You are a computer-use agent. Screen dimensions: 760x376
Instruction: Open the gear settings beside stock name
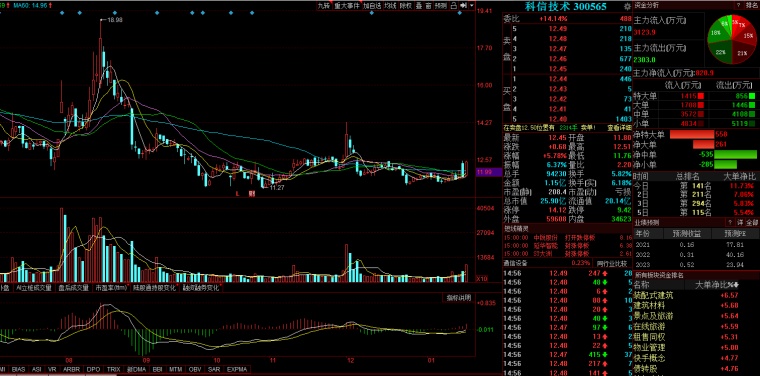tap(628, 6)
